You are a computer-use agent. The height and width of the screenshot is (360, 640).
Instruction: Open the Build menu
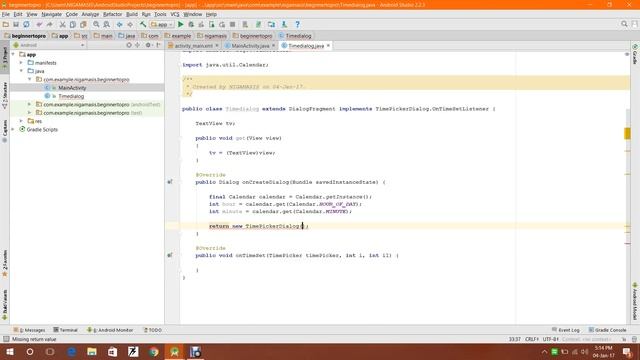[x=131, y=14]
